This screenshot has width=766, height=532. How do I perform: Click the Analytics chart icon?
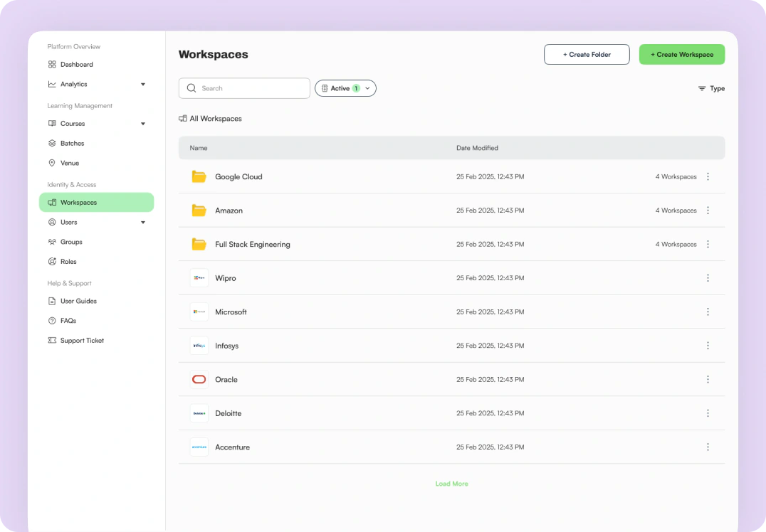point(52,84)
